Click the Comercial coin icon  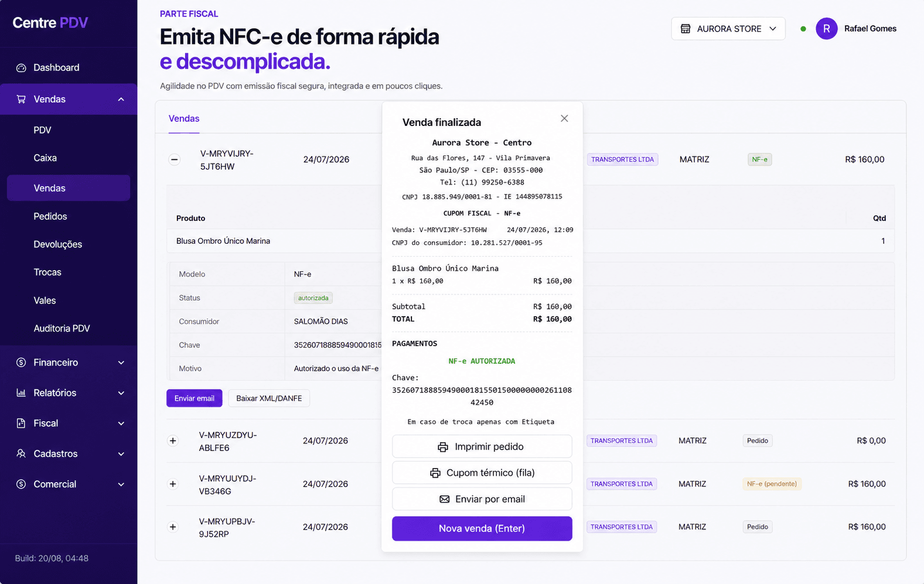21,484
